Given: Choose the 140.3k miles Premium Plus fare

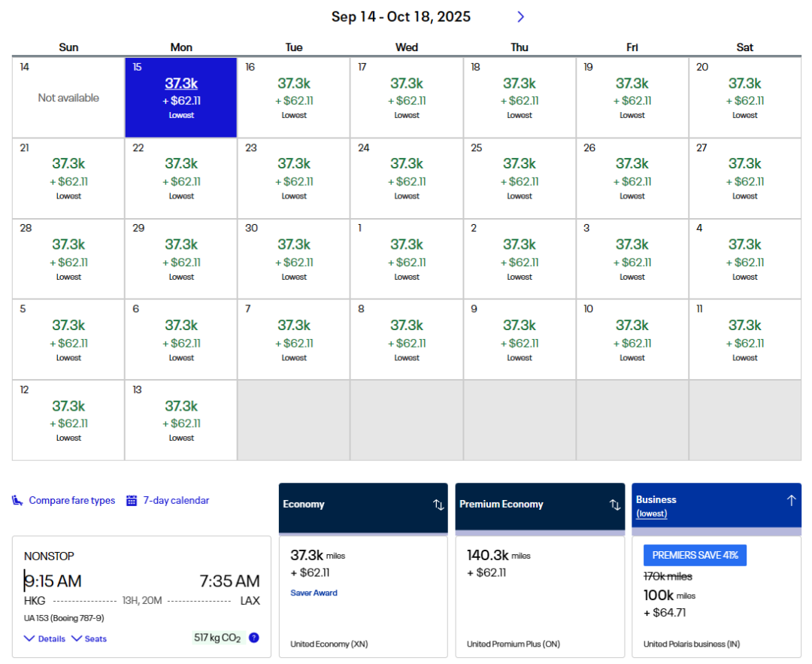Looking at the screenshot, I should 540,596.
